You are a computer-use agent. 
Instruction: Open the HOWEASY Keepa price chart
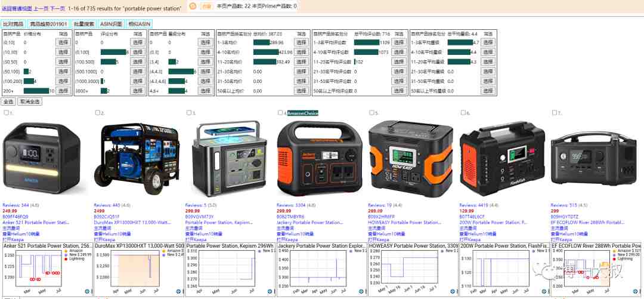click(x=413, y=269)
